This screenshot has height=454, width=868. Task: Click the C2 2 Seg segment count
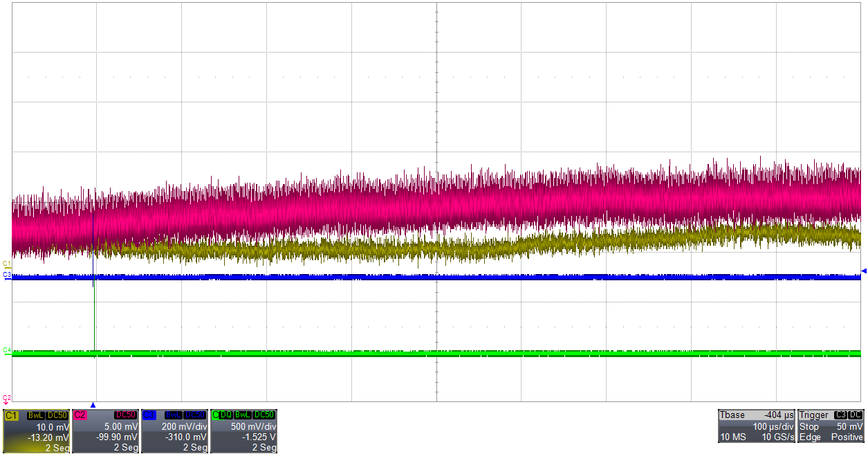[x=127, y=448]
